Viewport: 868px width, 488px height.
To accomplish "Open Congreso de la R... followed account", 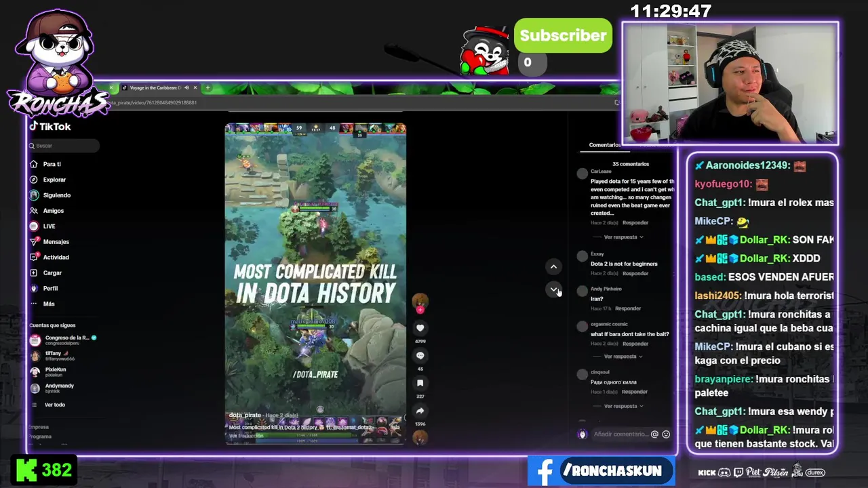I will [63, 340].
